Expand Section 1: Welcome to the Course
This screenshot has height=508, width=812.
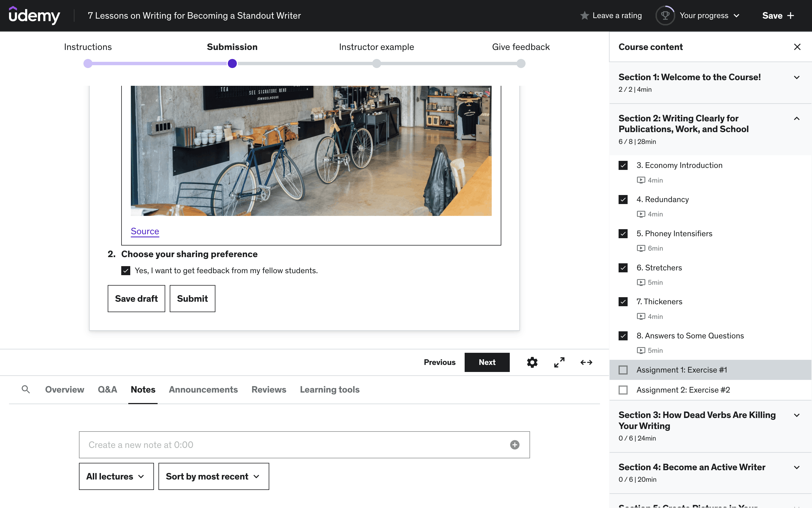(710, 83)
